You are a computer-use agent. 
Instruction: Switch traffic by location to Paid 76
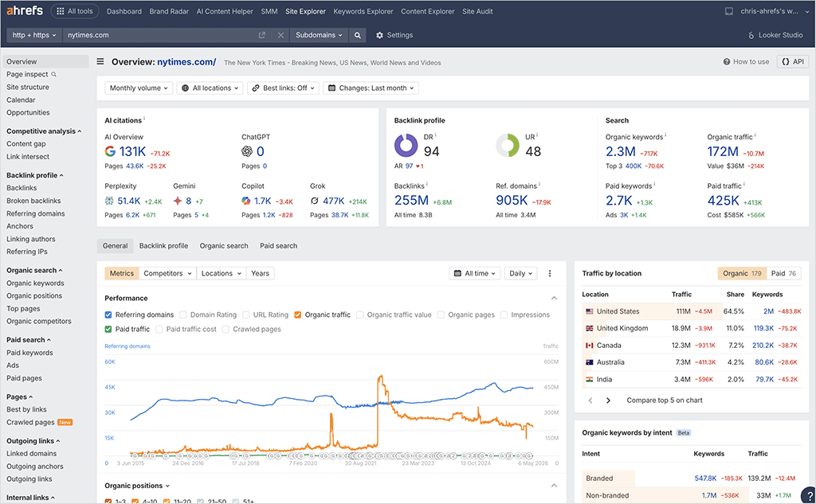click(x=783, y=273)
